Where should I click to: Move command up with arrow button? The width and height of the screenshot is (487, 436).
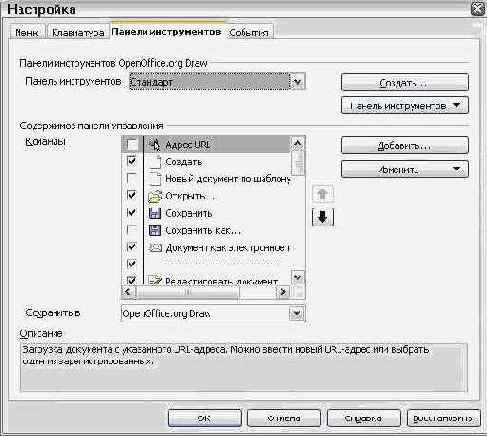click(x=323, y=194)
